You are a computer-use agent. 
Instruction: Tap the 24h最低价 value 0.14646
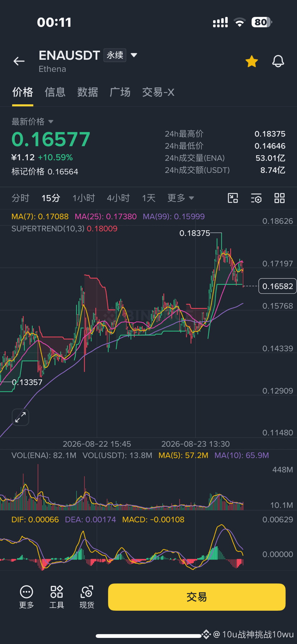click(x=270, y=146)
